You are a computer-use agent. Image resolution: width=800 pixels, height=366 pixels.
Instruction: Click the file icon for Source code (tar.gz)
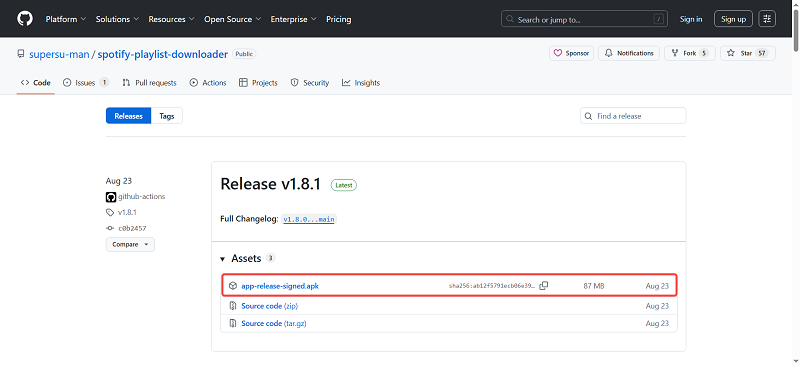pos(233,324)
